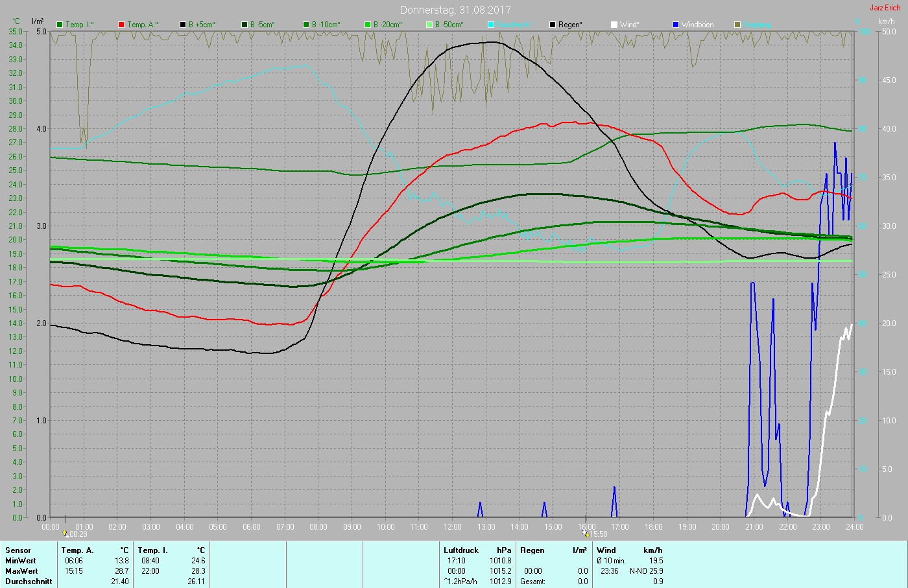Click the 15:58 marker below the time axis

595,534
